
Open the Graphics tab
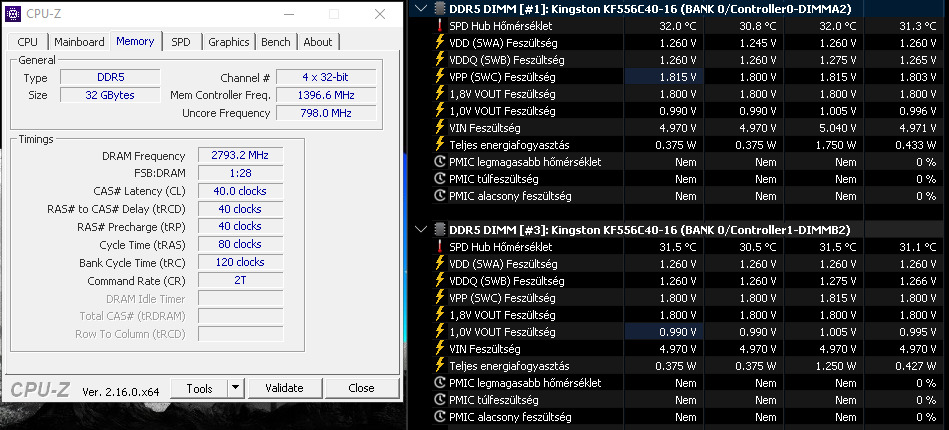(x=229, y=42)
